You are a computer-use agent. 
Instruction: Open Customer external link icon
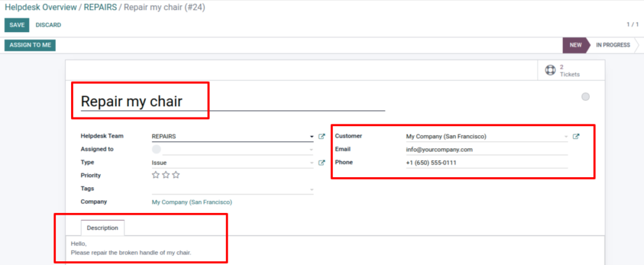575,136
